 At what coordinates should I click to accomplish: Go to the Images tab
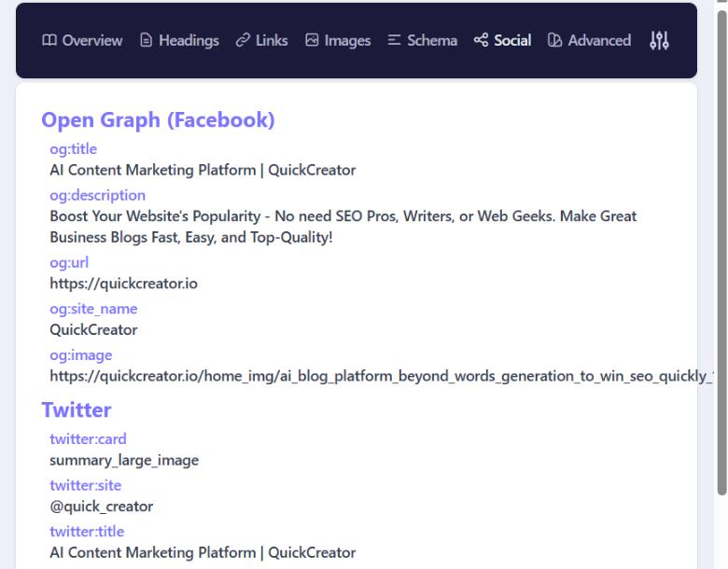click(338, 40)
